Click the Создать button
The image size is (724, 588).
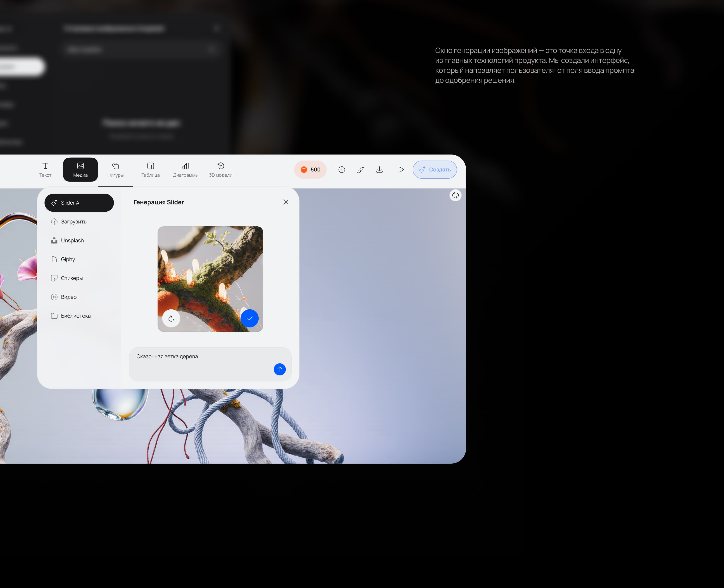(435, 170)
